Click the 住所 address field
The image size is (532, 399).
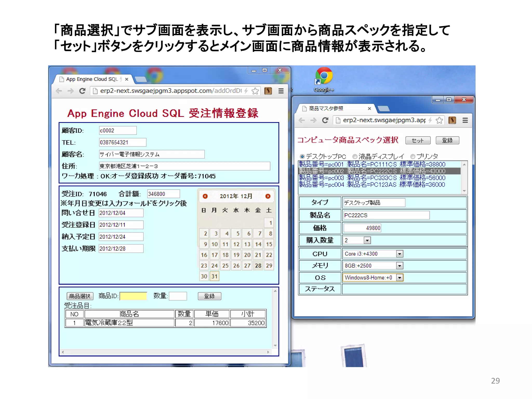tap(184, 166)
